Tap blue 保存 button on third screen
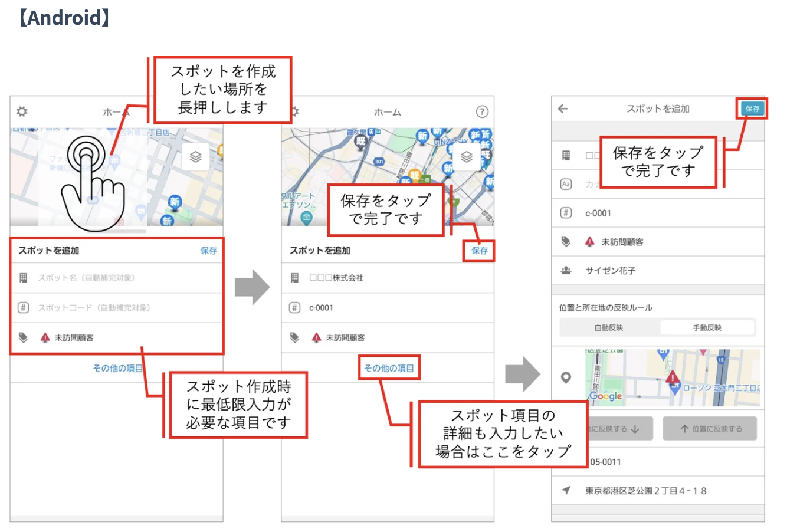Screen dimensions: 787x532 tap(752, 109)
